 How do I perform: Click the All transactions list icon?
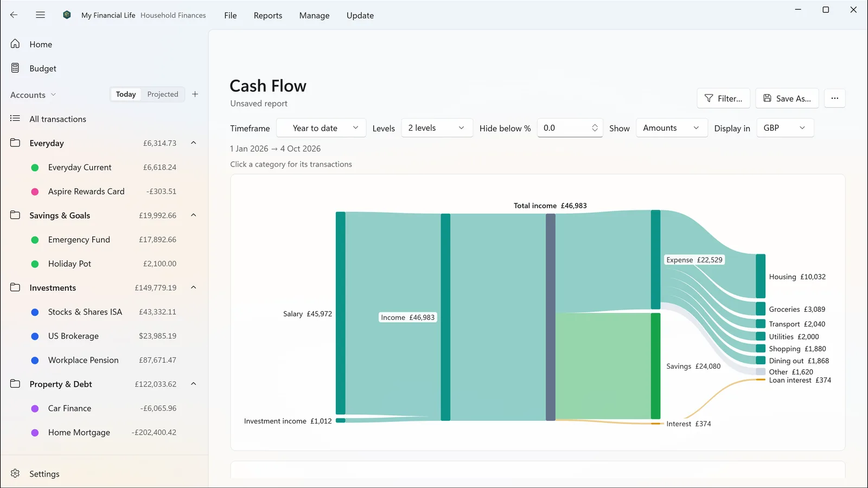(15, 119)
